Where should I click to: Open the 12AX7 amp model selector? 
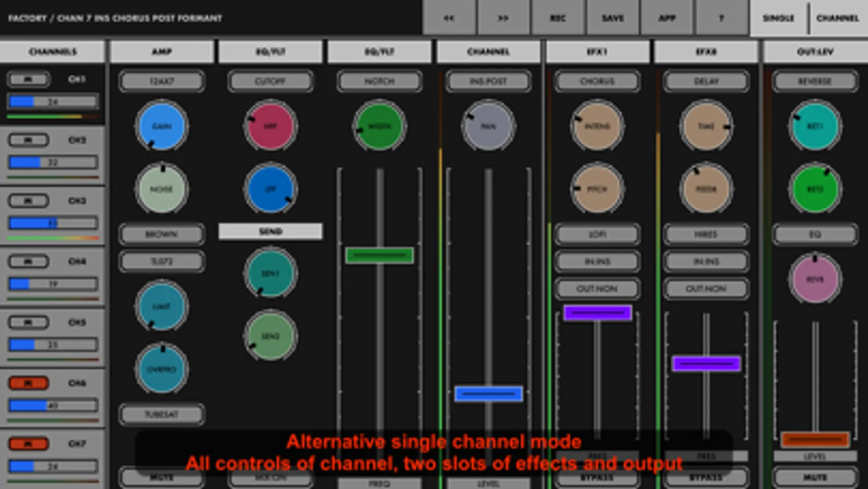click(x=161, y=81)
